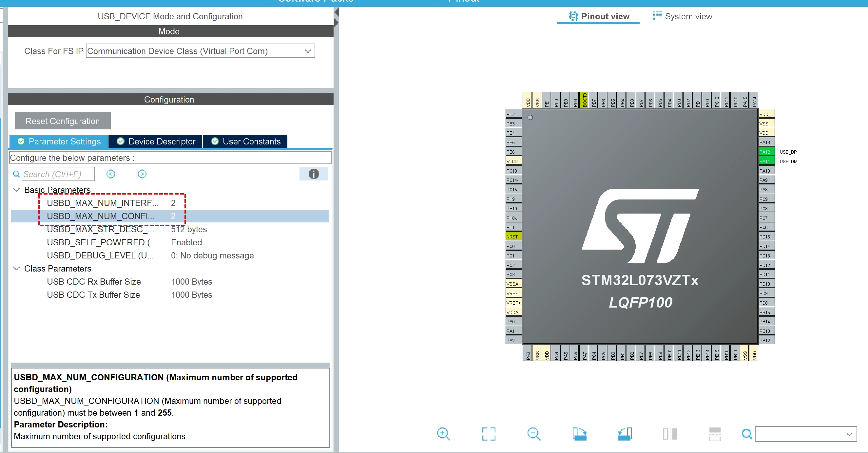Select the USBD_SELF_POWERED parameter row
This screenshot has height=453, width=868.
pyautogui.click(x=170, y=242)
